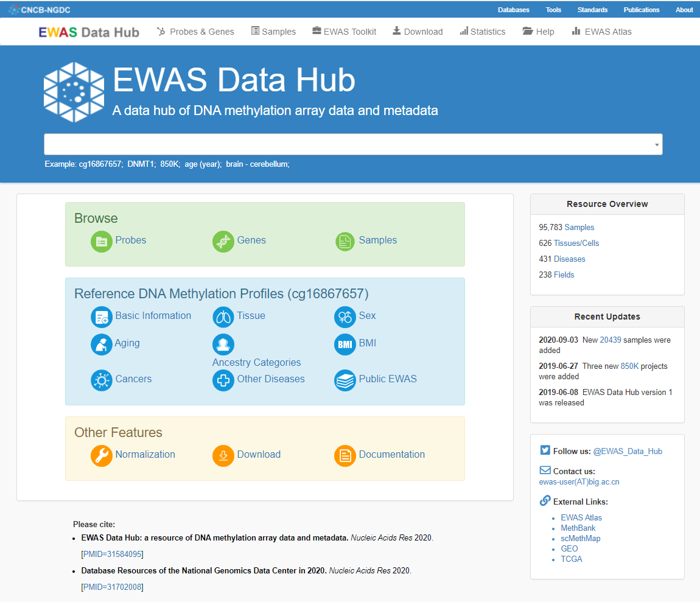
Task: Click the 20439 samples update link
Action: [x=611, y=340]
